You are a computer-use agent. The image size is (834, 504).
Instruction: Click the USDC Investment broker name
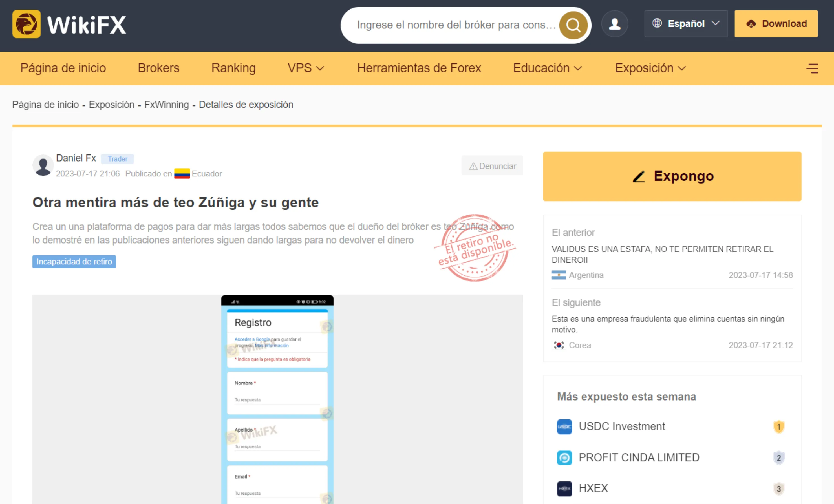(x=622, y=426)
